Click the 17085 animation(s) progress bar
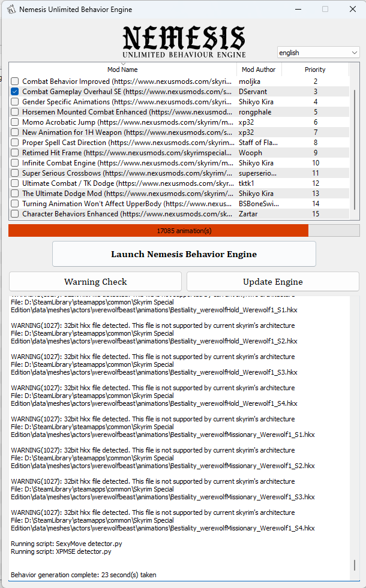Image resolution: width=366 pixels, height=588 pixels. coord(184,231)
